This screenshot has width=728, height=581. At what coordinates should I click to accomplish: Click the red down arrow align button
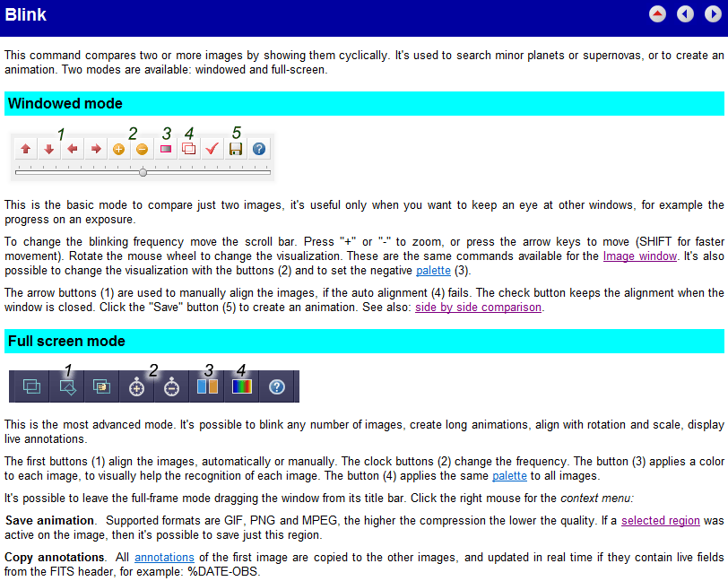tap(48, 149)
